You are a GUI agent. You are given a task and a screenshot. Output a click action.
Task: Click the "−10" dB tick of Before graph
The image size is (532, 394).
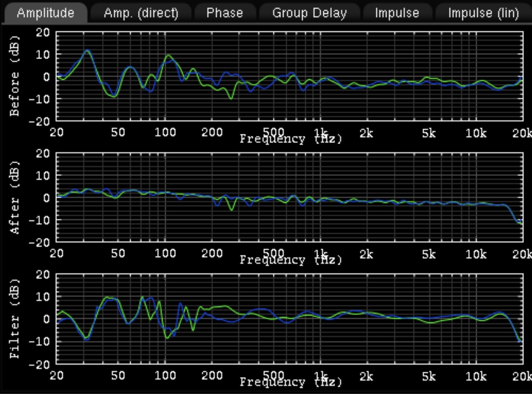(39, 99)
